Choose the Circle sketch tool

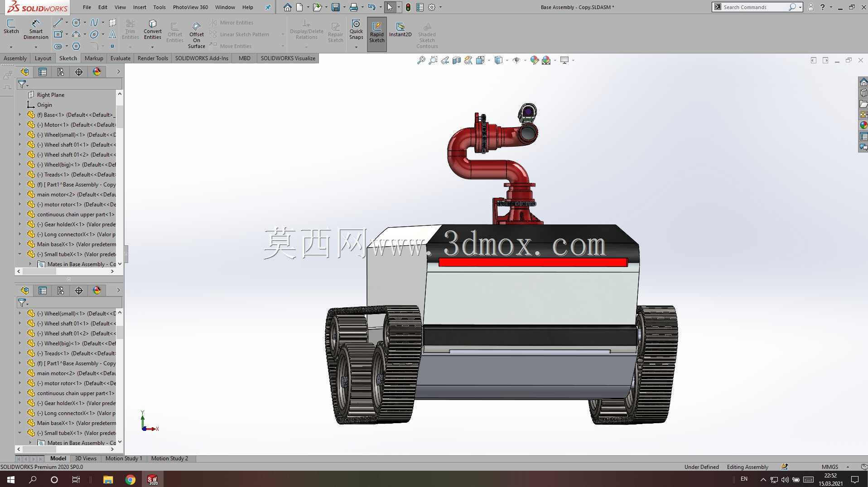[76, 23]
